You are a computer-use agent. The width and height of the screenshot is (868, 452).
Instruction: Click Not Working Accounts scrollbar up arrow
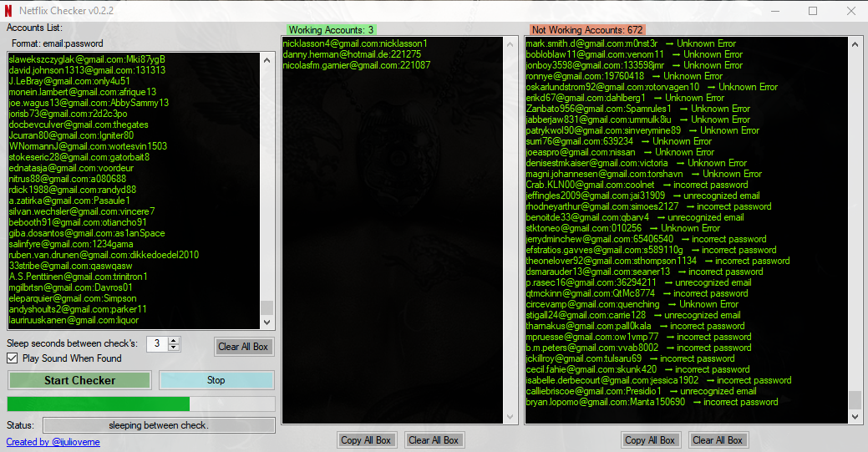pyautogui.click(x=855, y=44)
